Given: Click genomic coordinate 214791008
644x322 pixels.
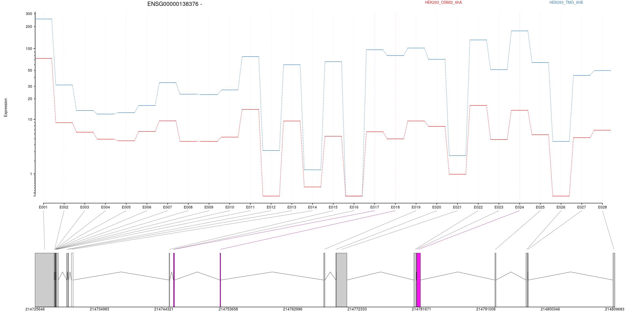Looking at the screenshot, I should [486, 309].
